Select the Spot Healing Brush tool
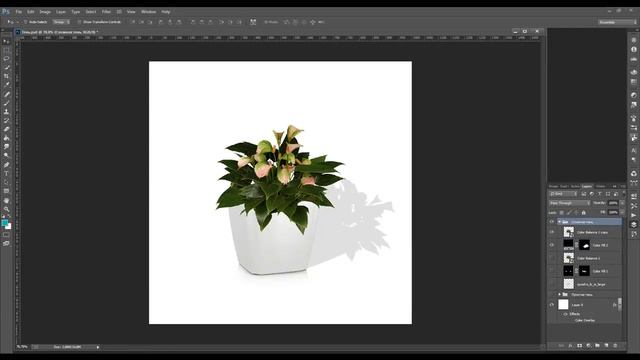Screen dimensions: 640x360 point(6,94)
